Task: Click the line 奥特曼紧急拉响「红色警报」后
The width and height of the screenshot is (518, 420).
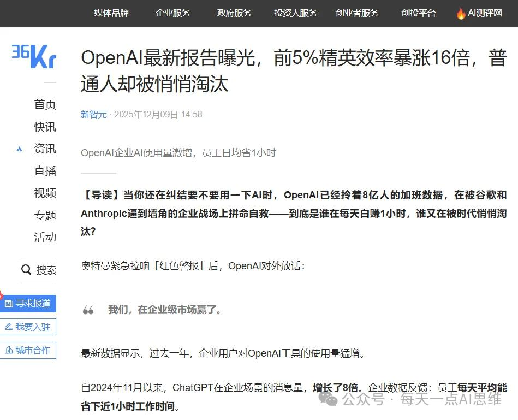Action: 193,265
